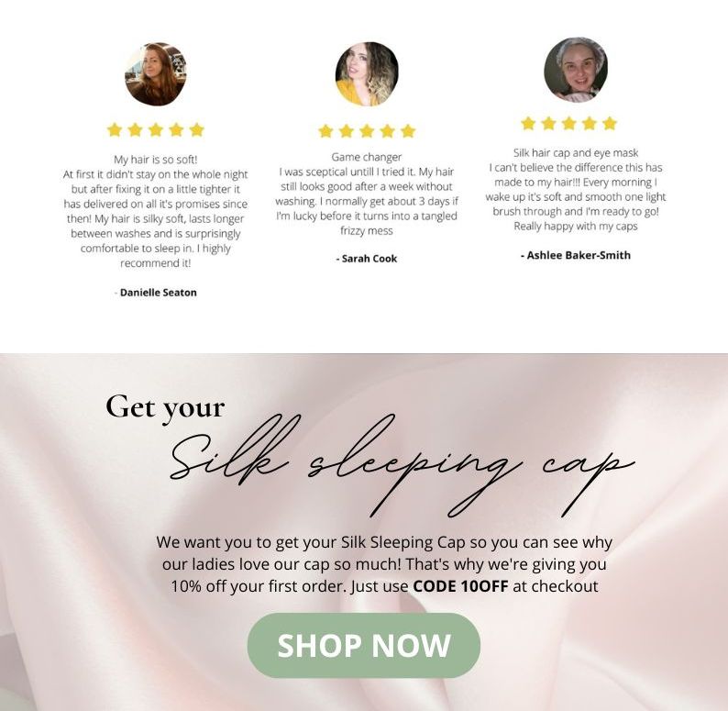This screenshot has width=728, height=711.
Task: Click the third star in Danielle Seaton's rating
Action: coord(156,129)
